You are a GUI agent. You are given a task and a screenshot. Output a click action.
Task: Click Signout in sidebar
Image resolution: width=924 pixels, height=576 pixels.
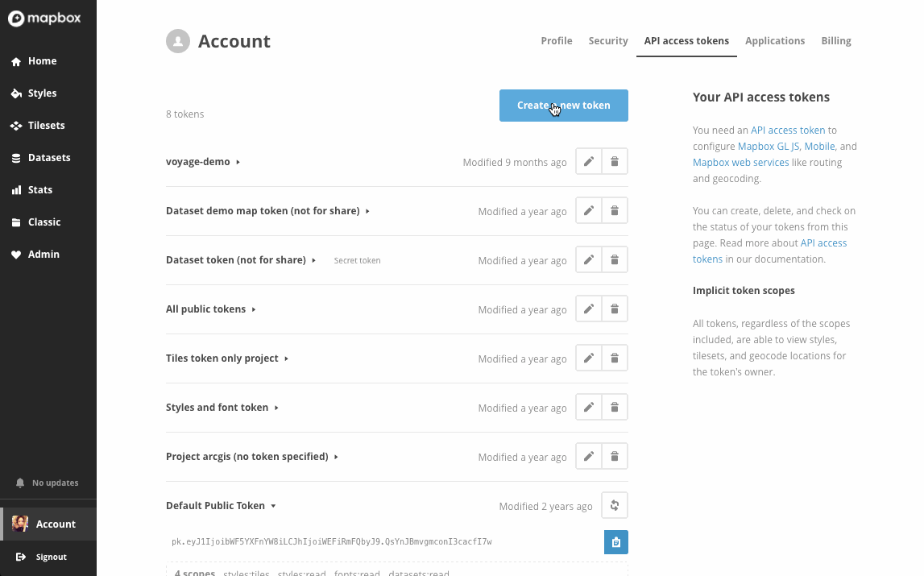[x=41, y=557]
